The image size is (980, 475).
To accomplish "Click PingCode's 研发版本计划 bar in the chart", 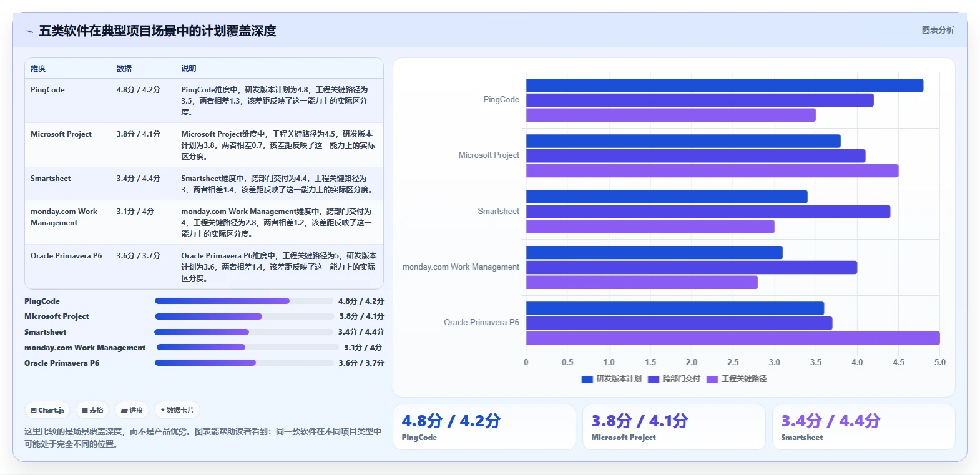I will (725, 86).
